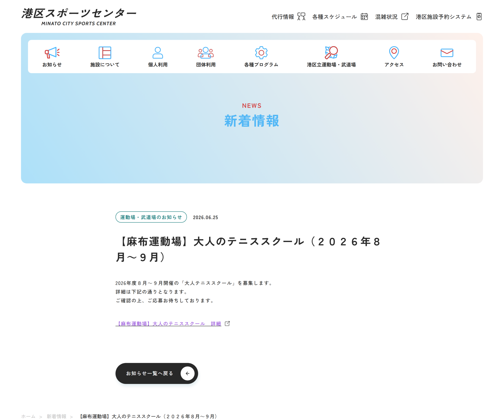504x420 pixels.
Task: Click the external-link icon beside 混雑状況
Action: coord(405,16)
